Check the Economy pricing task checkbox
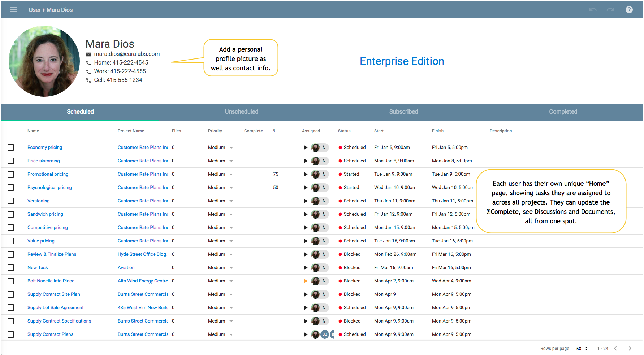Screen dimensions: 644x355 pos(11,148)
